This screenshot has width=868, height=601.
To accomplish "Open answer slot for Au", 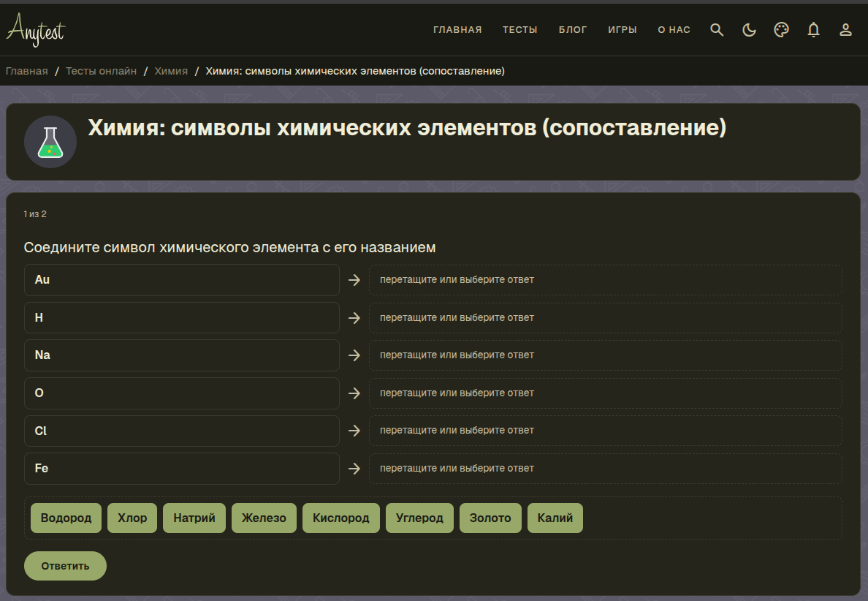I will tap(606, 280).
